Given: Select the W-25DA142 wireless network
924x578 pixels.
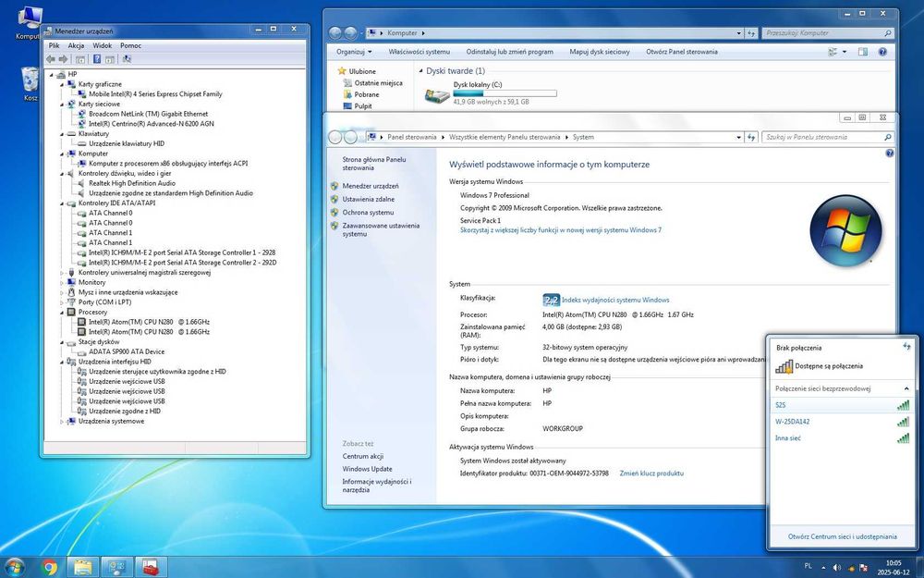Looking at the screenshot, I should [x=842, y=422].
